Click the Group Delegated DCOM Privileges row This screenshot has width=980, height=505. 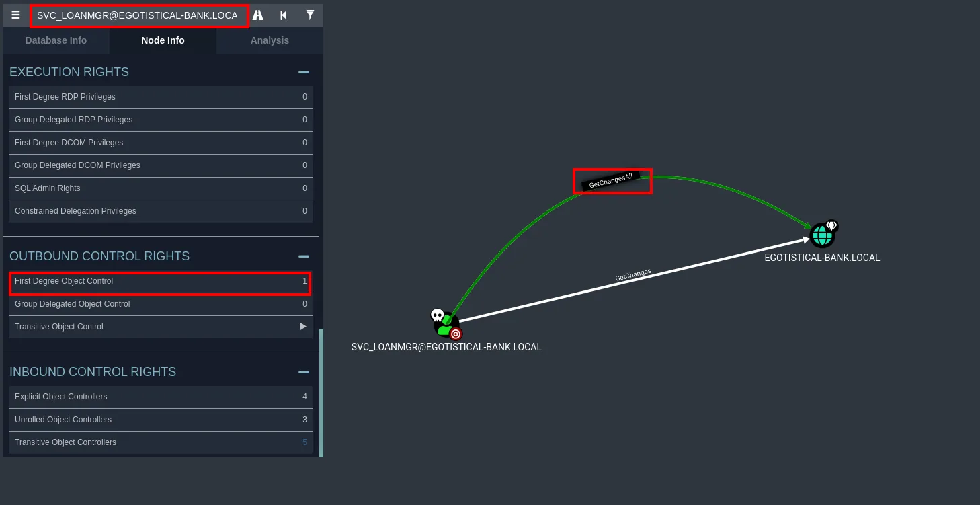click(161, 165)
